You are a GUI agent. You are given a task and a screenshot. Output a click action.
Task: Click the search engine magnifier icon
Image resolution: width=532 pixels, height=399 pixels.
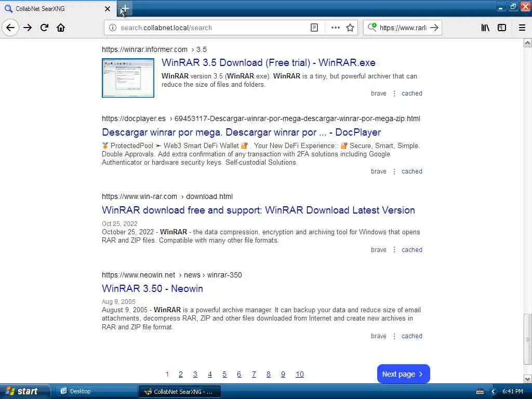(372, 28)
